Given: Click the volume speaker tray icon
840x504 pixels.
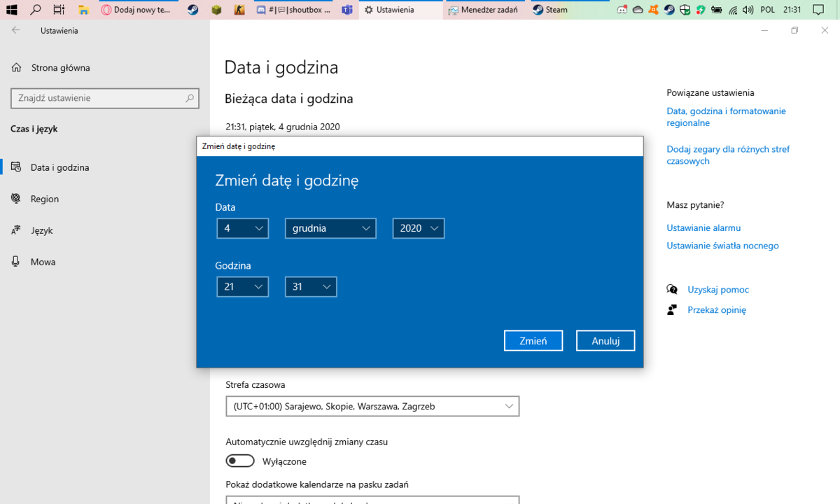Looking at the screenshot, I should [x=748, y=10].
